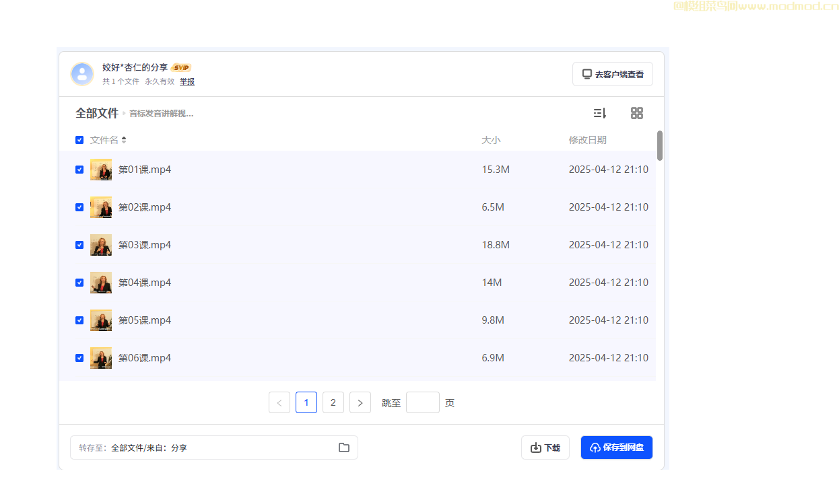Go to the next page arrow

coord(360,402)
